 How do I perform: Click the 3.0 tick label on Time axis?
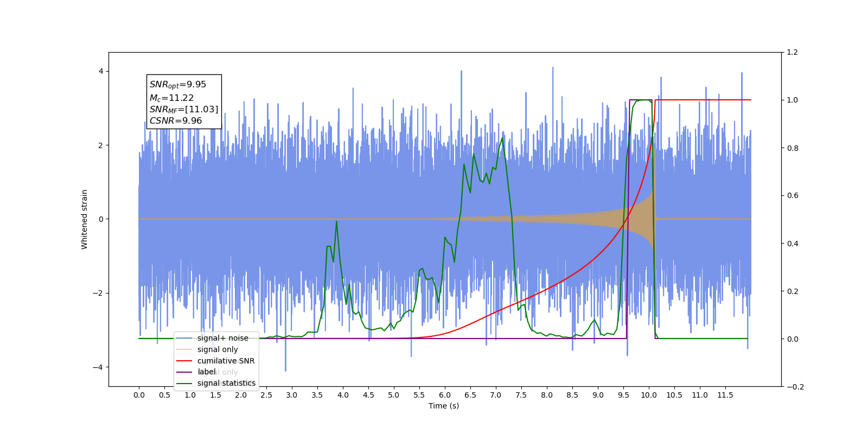[x=292, y=395]
